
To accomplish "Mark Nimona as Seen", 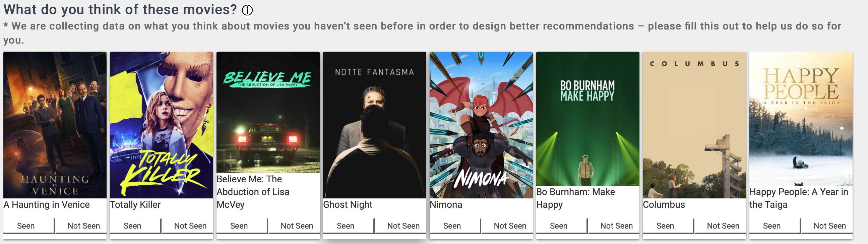I will coord(452,226).
